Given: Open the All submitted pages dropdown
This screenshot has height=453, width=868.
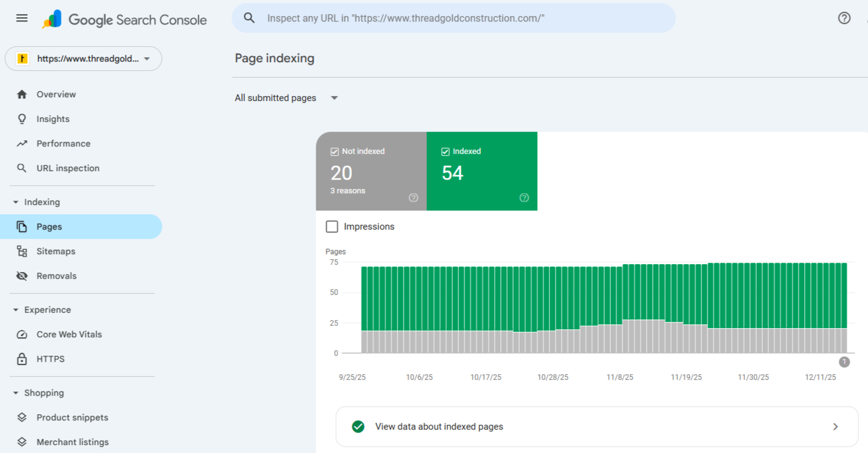Looking at the screenshot, I should [x=287, y=98].
